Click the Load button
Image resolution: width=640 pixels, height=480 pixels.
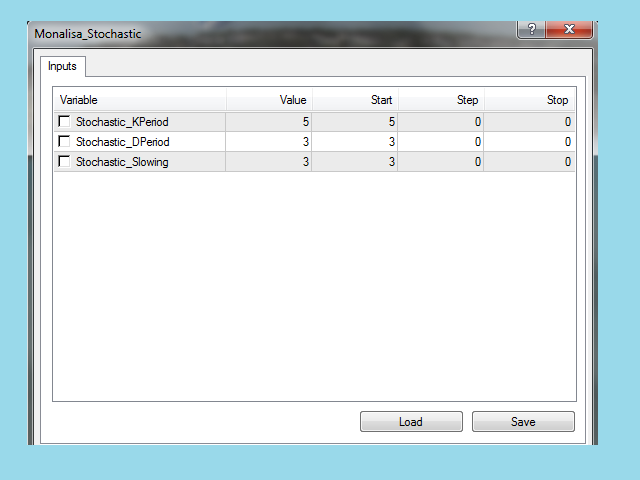coord(411,422)
